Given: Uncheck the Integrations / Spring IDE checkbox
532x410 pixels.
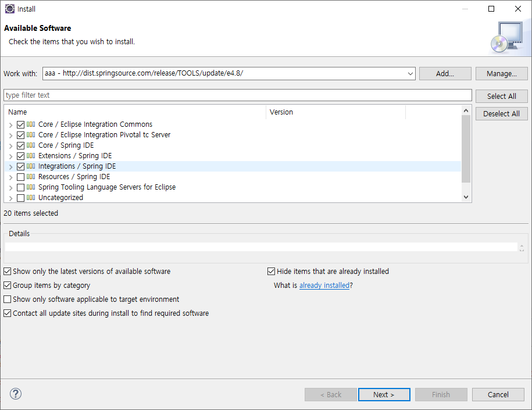Looking at the screenshot, I should [21, 166].
